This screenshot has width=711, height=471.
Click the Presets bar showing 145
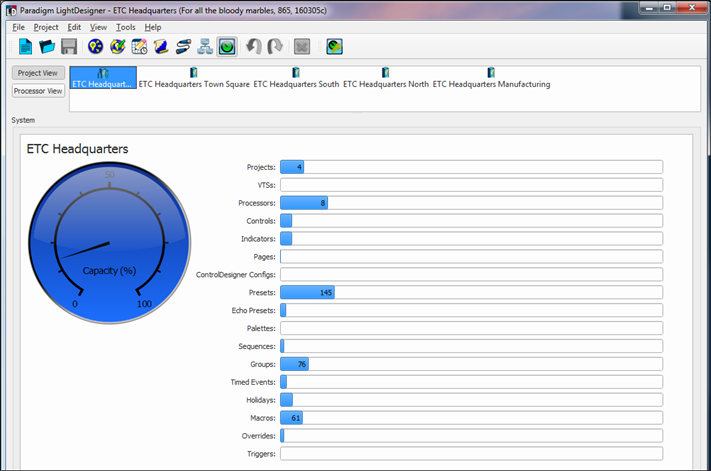471,292
